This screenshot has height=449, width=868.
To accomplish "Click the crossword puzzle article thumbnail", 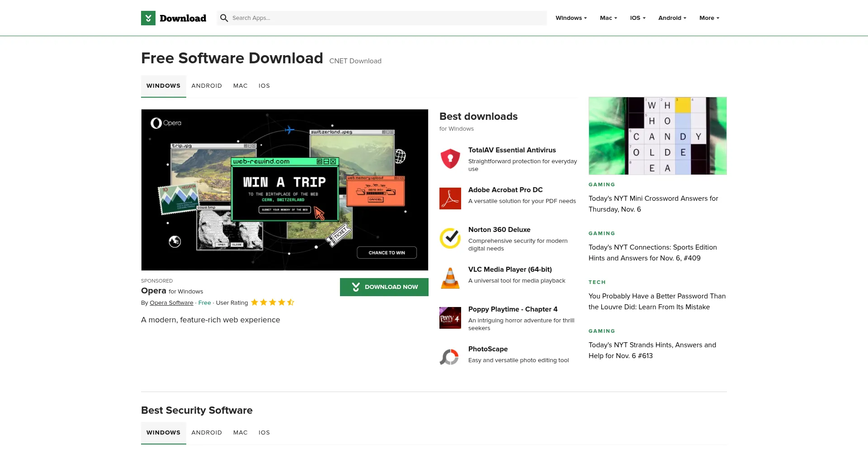I will 658,136.
